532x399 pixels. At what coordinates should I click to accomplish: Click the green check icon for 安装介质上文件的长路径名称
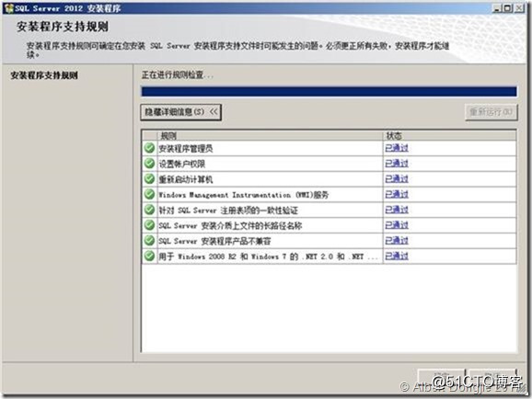click(x=149, y=225)
